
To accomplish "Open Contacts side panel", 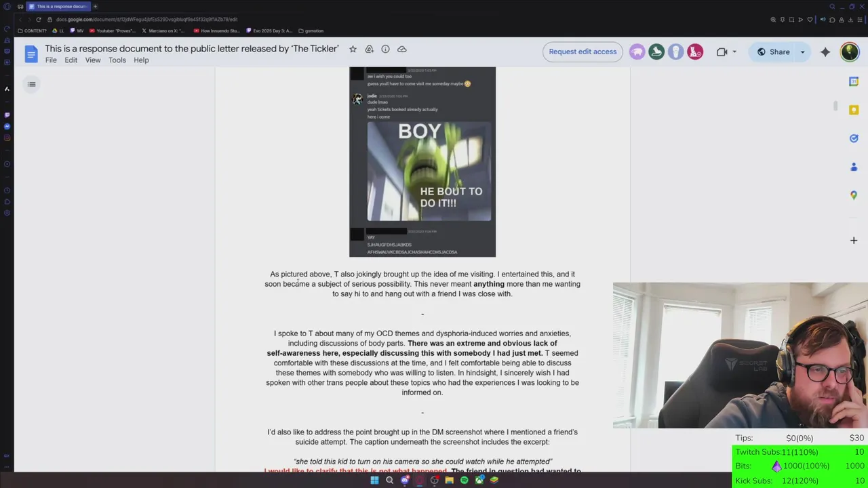I will [x=854, y=167].
